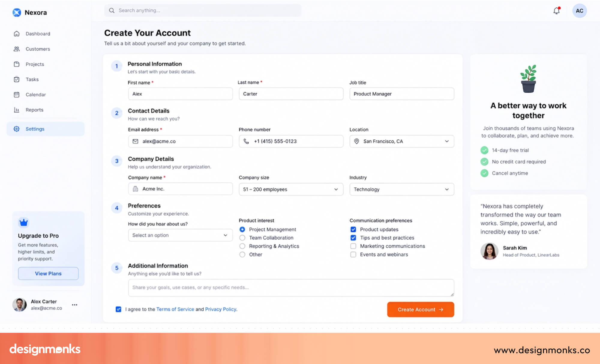Click the Customers people icon

click(17, 49)
